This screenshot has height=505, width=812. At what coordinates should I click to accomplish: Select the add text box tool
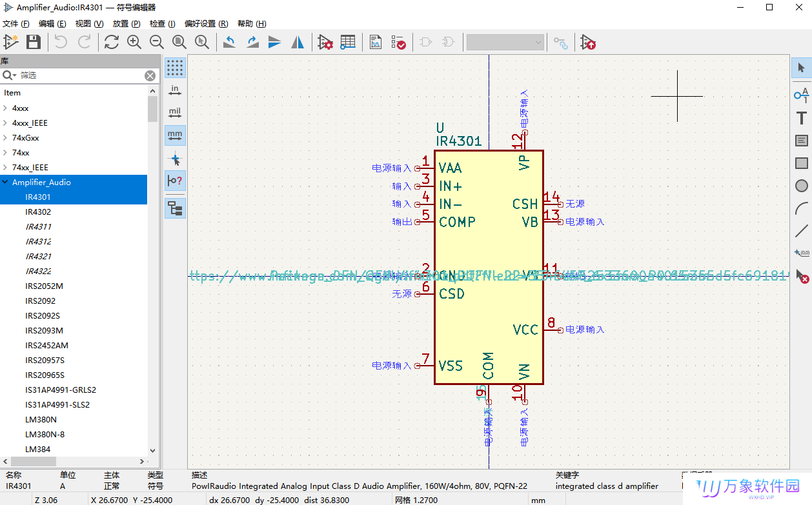[x=802, y=140]
